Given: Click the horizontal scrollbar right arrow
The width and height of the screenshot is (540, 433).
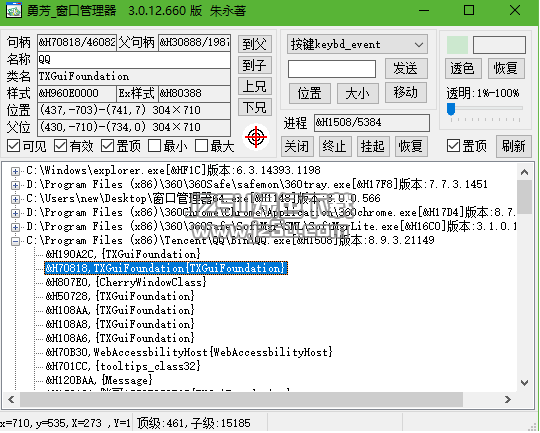Looking at the screenshot, I should (x=508, y=399).
